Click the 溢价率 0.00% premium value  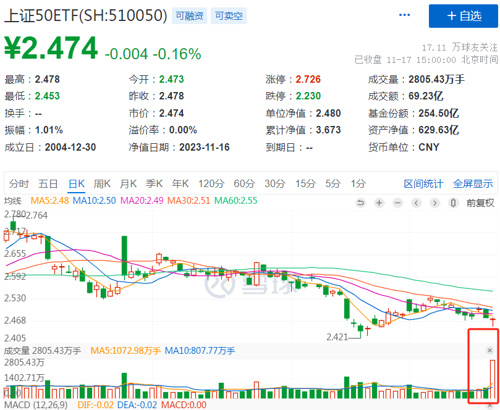coord(163,130)
